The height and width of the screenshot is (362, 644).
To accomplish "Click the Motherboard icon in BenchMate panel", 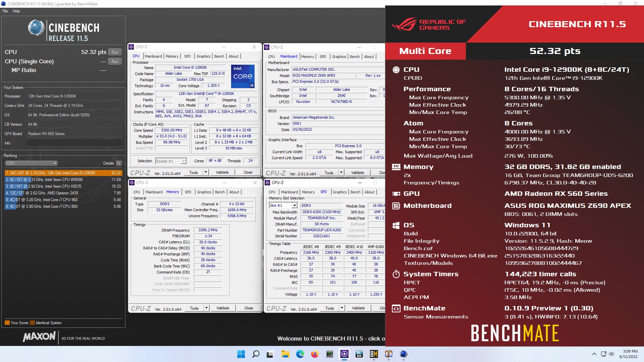I will pos(396,206).
